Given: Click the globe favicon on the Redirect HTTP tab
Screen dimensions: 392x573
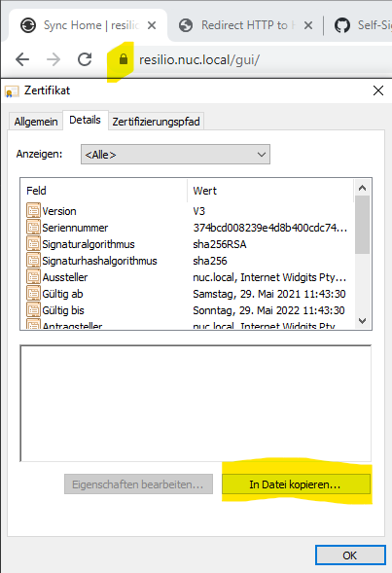Looking at the screenshot, I should point(186,25).
